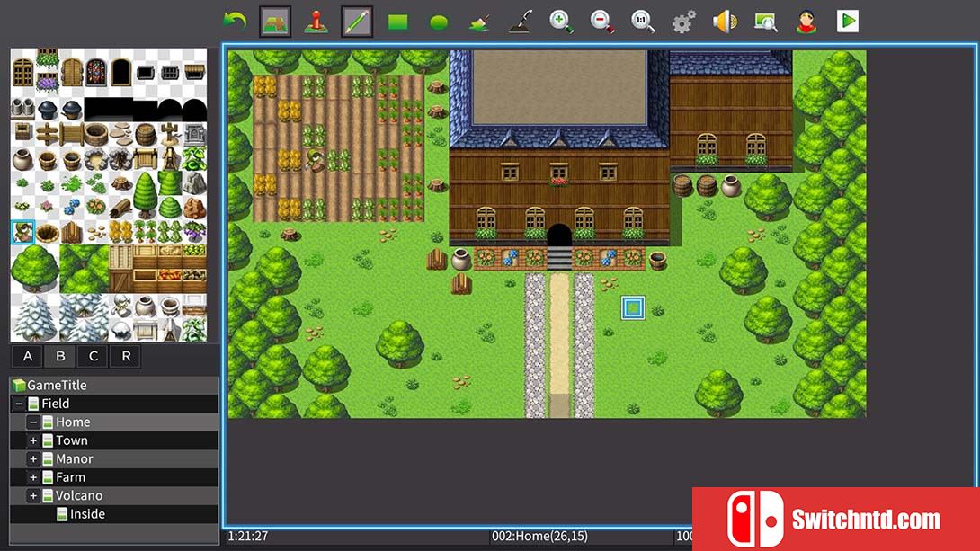Pick the conifer pine tree tile
The image size is (980, 551).
point(145,195)
